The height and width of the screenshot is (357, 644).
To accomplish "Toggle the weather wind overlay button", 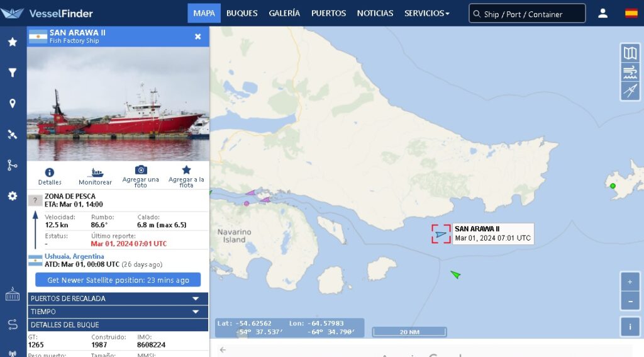I will tap(630, 72).
